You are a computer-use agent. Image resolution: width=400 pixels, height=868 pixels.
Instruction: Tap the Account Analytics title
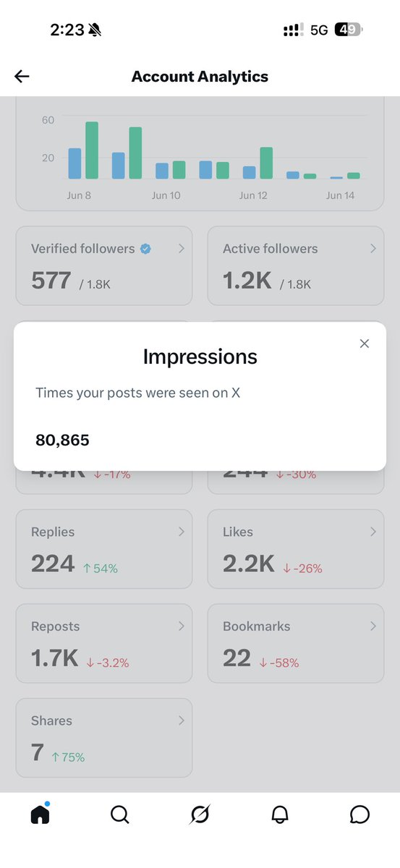(200, 77)
